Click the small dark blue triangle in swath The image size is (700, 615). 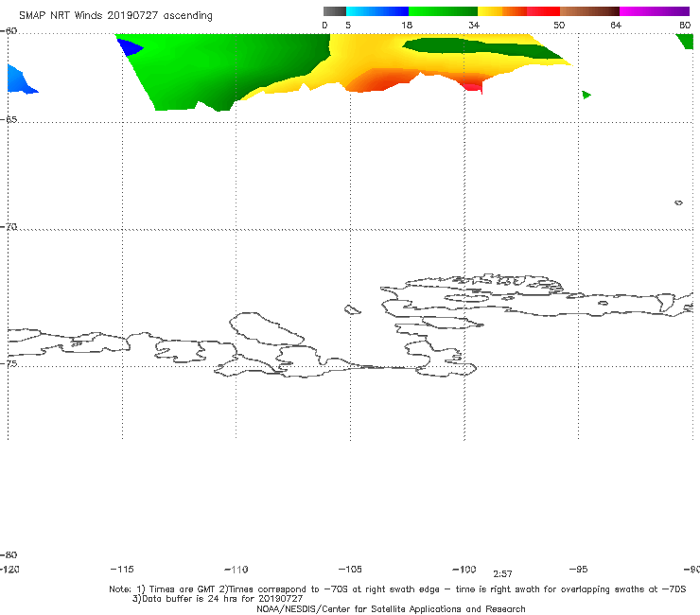(130, 47)
